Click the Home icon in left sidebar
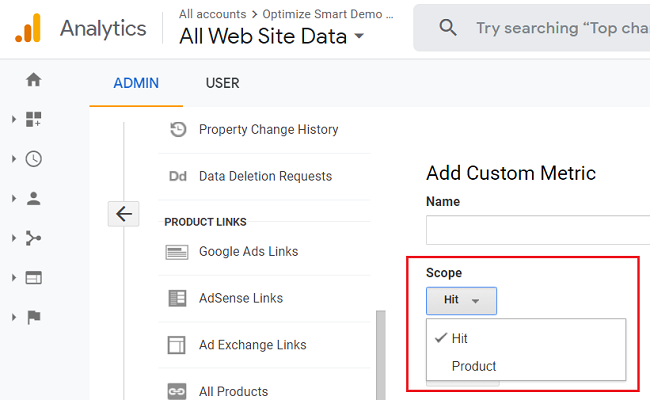Image resolution: width=650 pixels, height=400 pixels. pos(33,80)
